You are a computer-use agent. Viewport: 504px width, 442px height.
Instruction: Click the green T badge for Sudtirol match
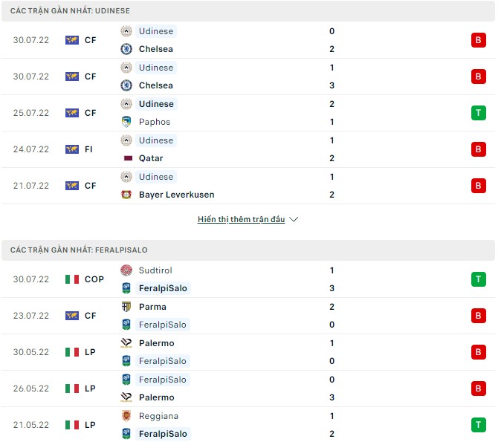point(478,279)
